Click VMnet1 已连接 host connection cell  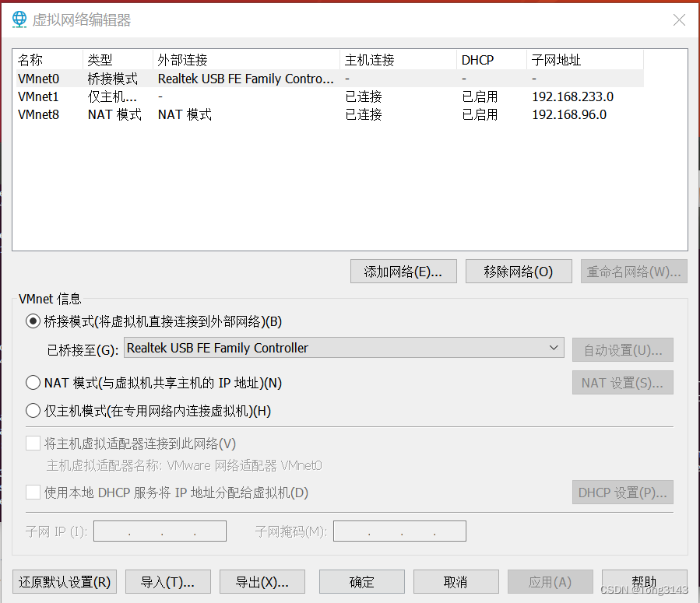(364, 96)
